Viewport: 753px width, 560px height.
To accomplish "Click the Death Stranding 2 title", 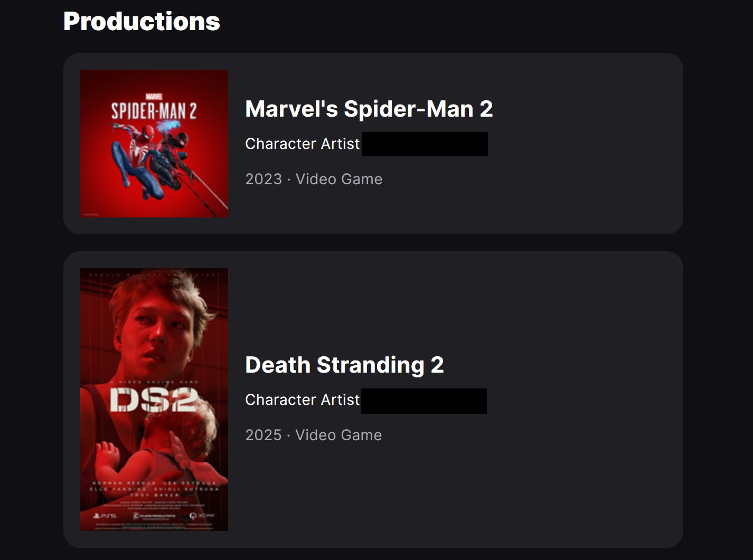I will (x=344, y=365).
